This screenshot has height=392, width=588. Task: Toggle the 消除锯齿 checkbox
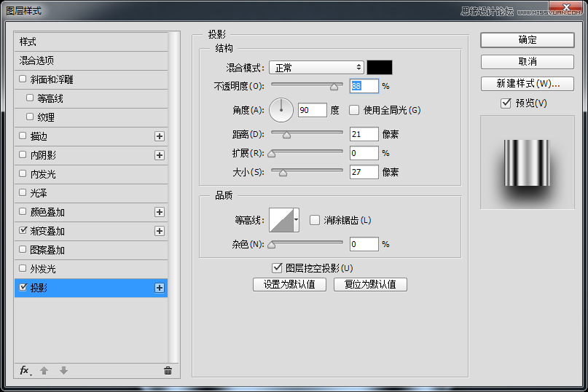tap(315, 220)
